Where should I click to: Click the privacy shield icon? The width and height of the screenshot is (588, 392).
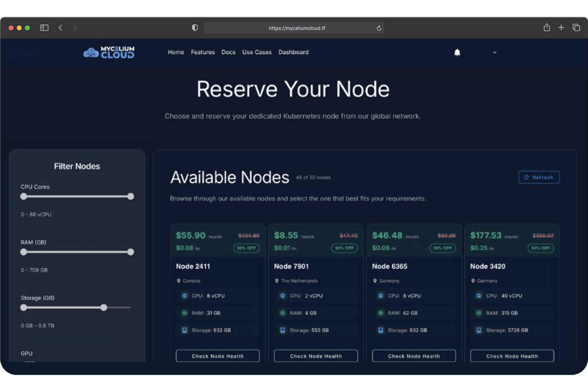195,28
